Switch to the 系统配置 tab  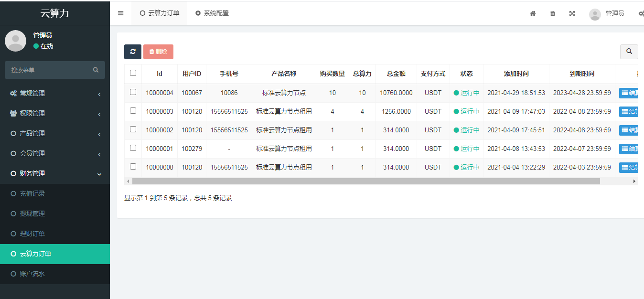pyautogui.click(x=212, y=13)
